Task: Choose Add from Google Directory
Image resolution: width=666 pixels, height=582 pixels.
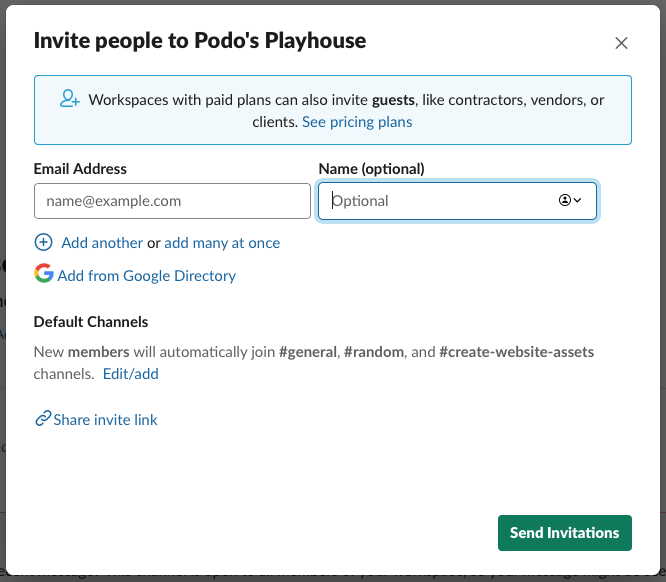Action: [x=147, y=276]
